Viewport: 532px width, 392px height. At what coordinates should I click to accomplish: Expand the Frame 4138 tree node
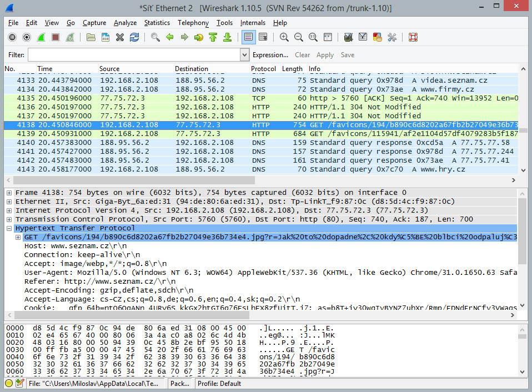tap(9, 193)
